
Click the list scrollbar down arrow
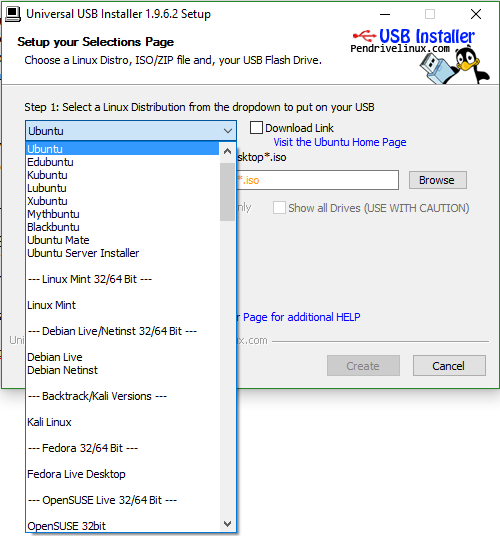[228, 524]
